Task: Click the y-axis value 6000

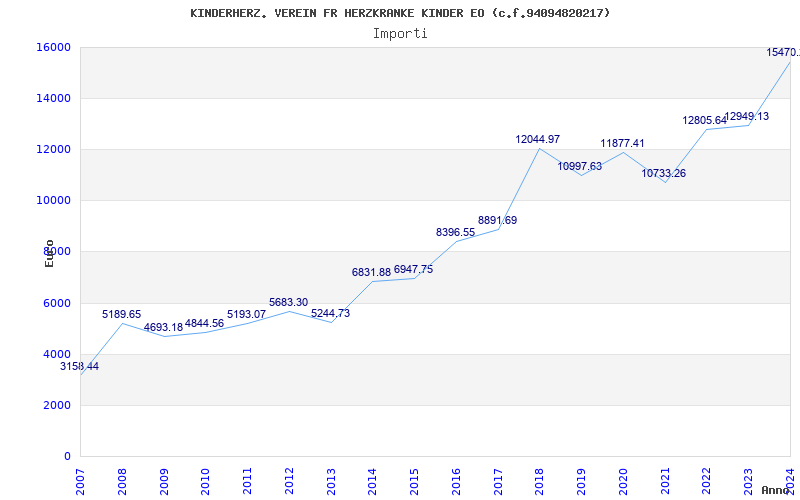Action: [57, 303]
